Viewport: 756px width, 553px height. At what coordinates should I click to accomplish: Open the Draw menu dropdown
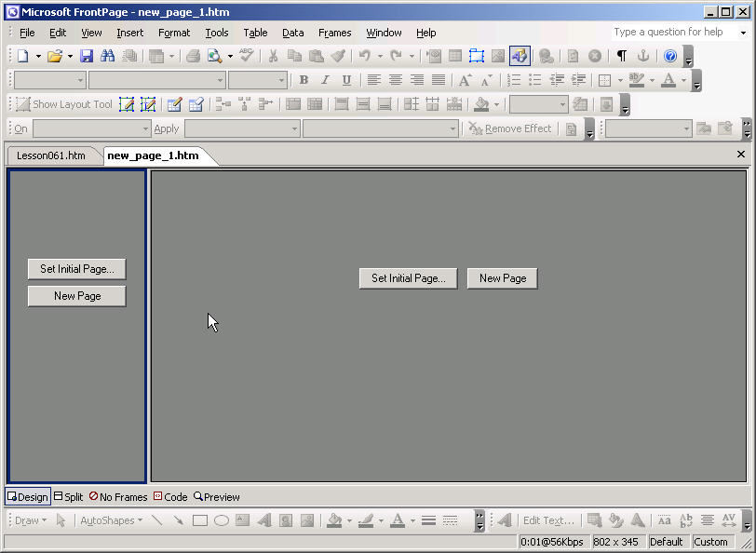click(x=31, y=520)
